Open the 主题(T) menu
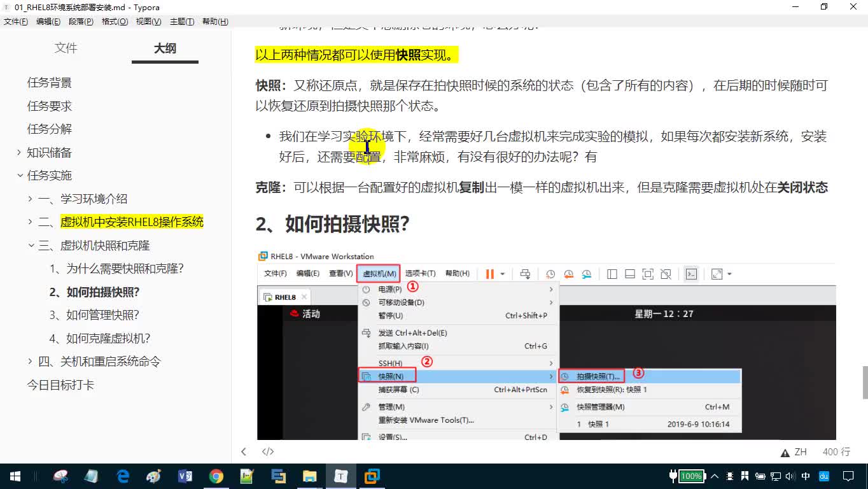The width and height of the screenshot is (868, 489). pyautogui.click(x=182, y=22)
